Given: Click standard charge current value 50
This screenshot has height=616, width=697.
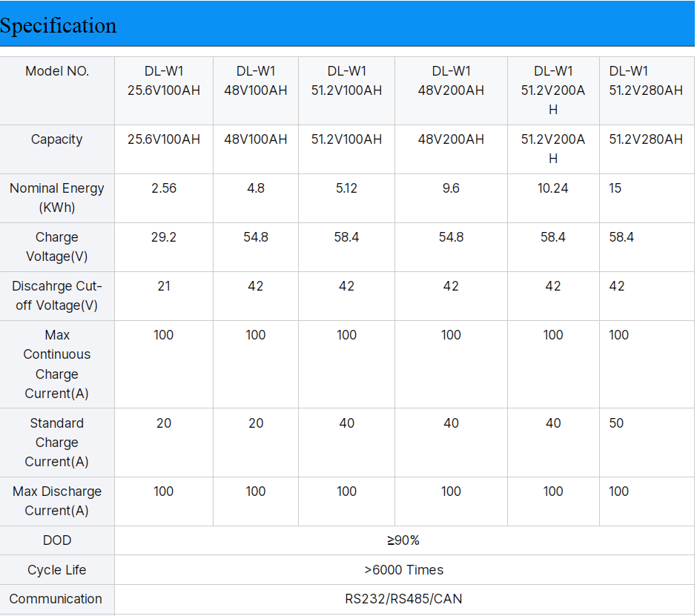Looking at the screenshot, I should [616, 423].
